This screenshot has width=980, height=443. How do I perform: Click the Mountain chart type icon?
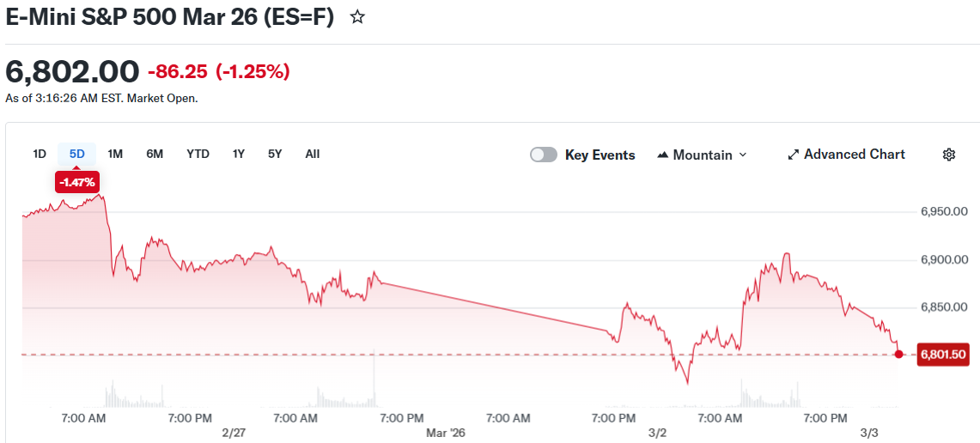662,155
